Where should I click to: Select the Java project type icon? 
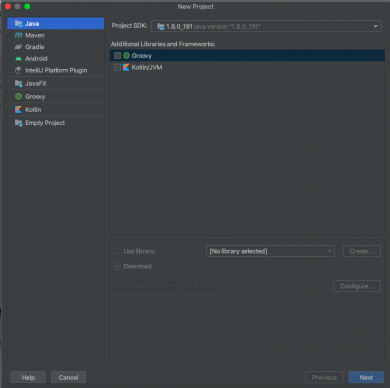click(18, 24)
